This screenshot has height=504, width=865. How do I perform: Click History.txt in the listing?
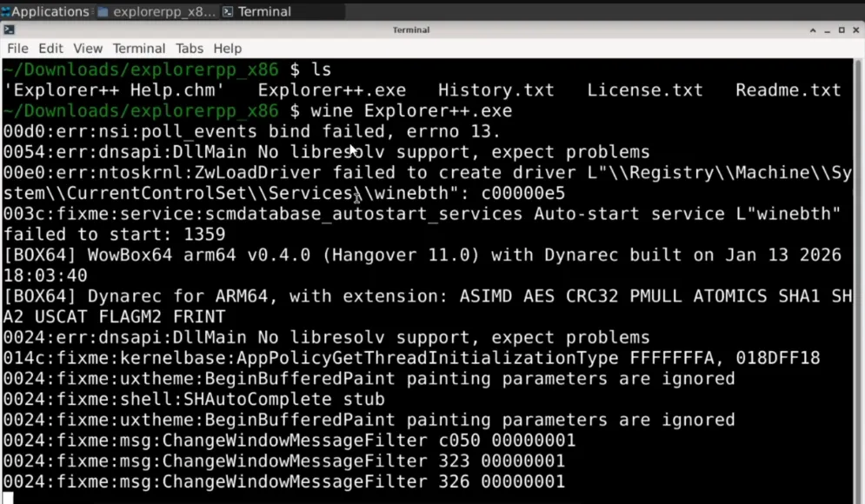pos(496,90)
